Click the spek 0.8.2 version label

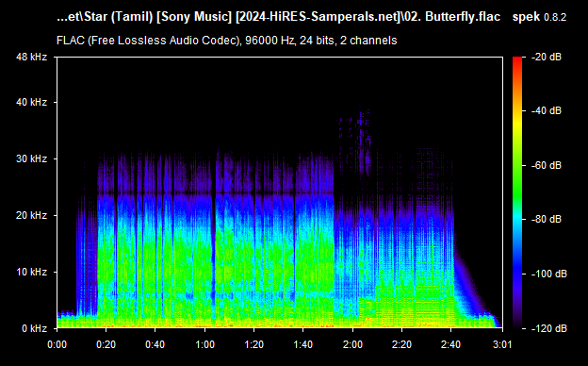coord(539,17)
